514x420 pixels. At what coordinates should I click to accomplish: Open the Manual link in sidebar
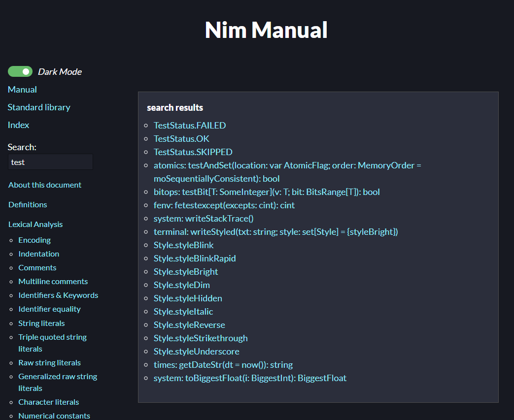coord(22,90)
